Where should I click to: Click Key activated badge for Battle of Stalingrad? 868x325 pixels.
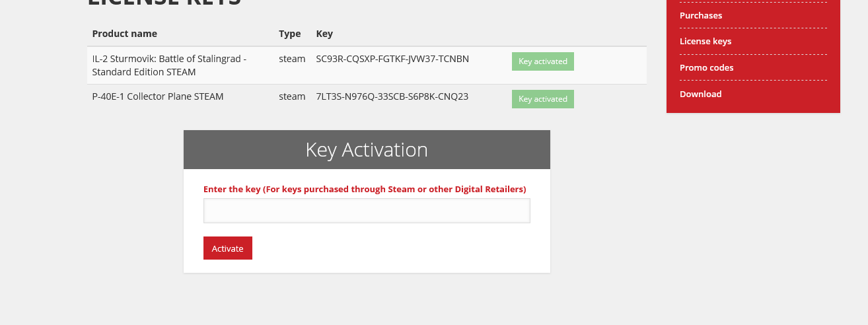click(543, 61)
